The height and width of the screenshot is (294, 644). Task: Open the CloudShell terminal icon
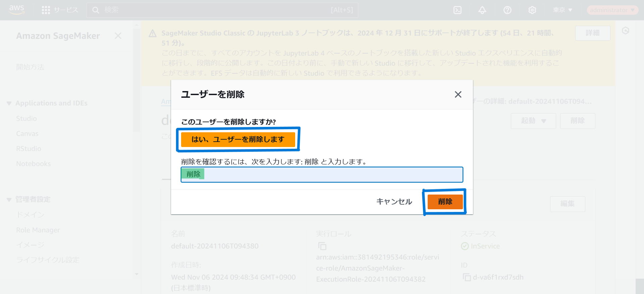pyautogui.click(x=458, y=10)
